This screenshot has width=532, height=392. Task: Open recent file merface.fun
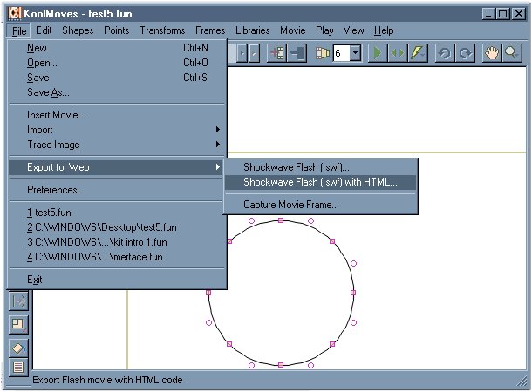click(117, 257)
